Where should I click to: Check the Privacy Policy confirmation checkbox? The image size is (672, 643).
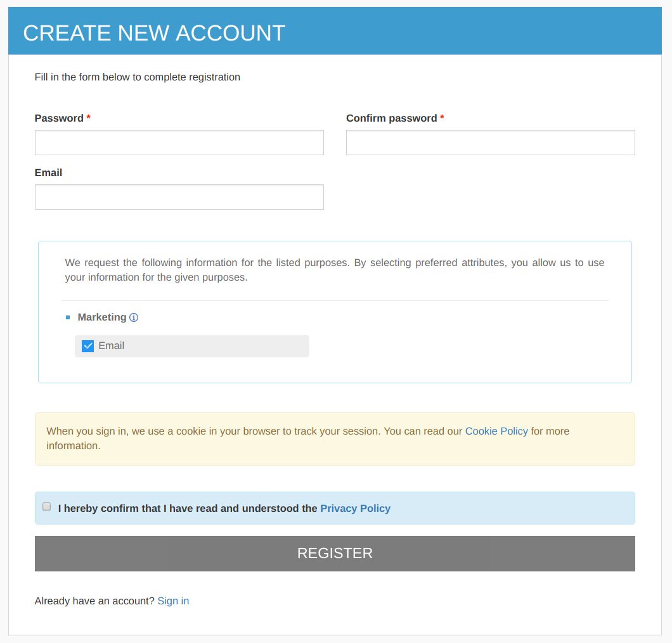[x=46, y=506]
